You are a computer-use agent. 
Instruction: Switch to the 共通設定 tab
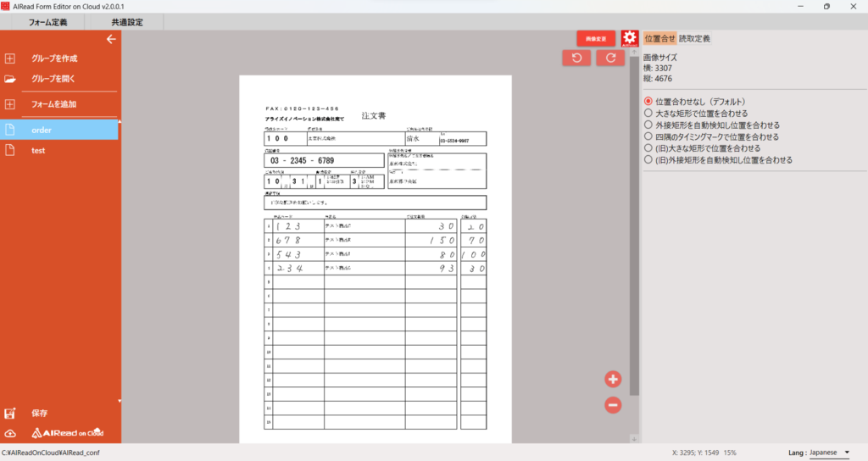click(126, 22)
